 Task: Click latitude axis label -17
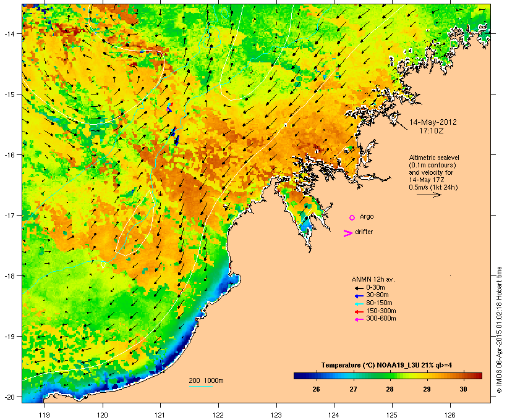pos(8,216)
